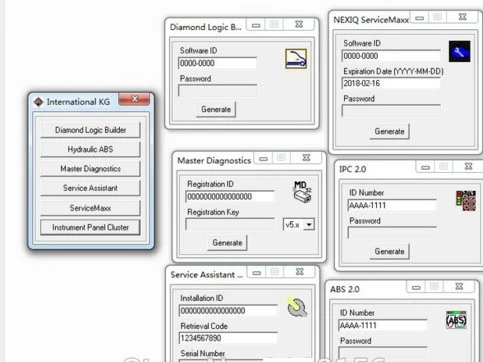The width and height of the screenshot is (483, 362).
Task: Minimize the ABS 2.0 window
Action: tap(416, 287)
